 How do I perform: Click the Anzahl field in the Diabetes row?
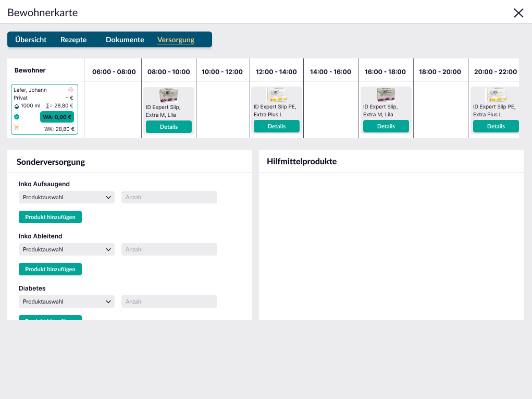point(169,301)
